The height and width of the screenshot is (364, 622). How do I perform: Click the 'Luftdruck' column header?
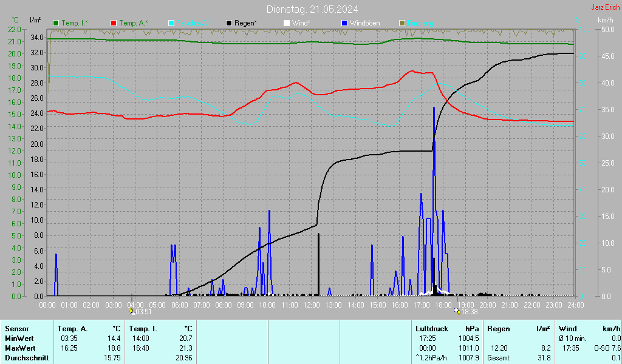(x=432, y=329)
